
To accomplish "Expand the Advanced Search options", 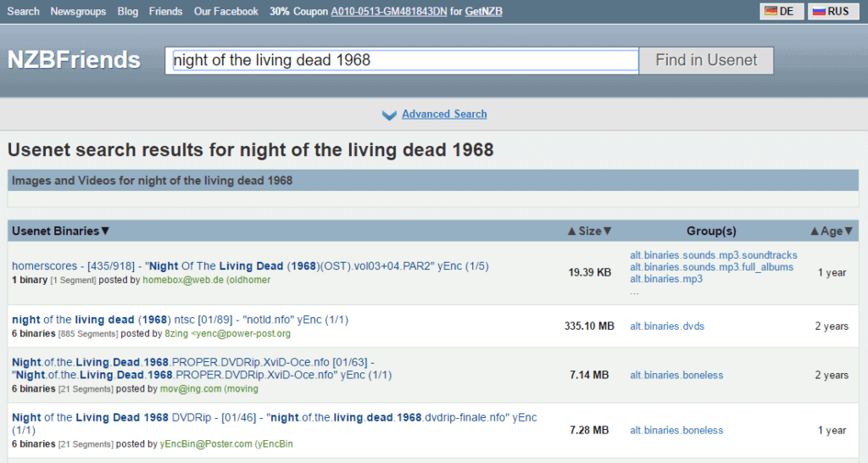I will pos(444,114).
